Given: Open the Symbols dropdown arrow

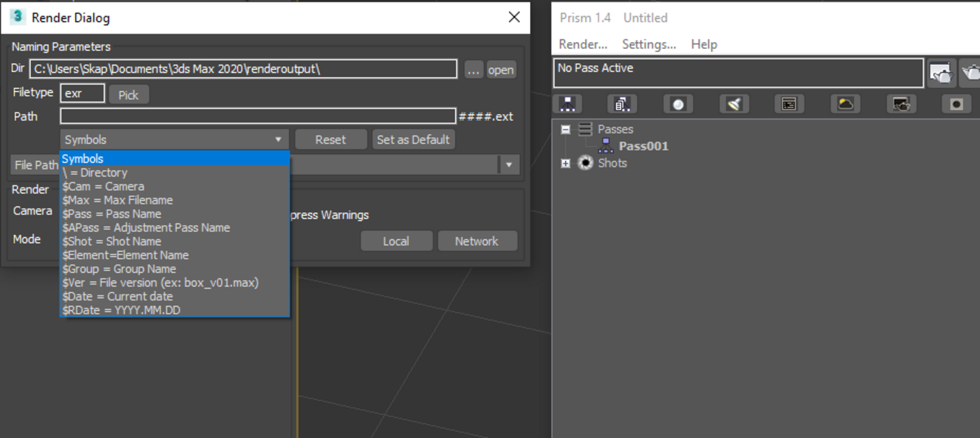Looking at the screenshot, I should [278, 139].
